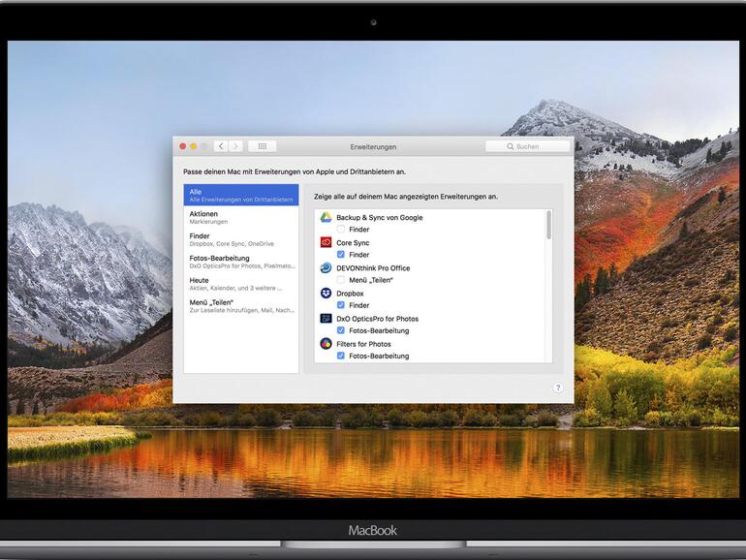Click the extensions list scrollbar thumb
The height and width of the screenshot is (560, 746).
pyautogui.click(x=549, y=225)
